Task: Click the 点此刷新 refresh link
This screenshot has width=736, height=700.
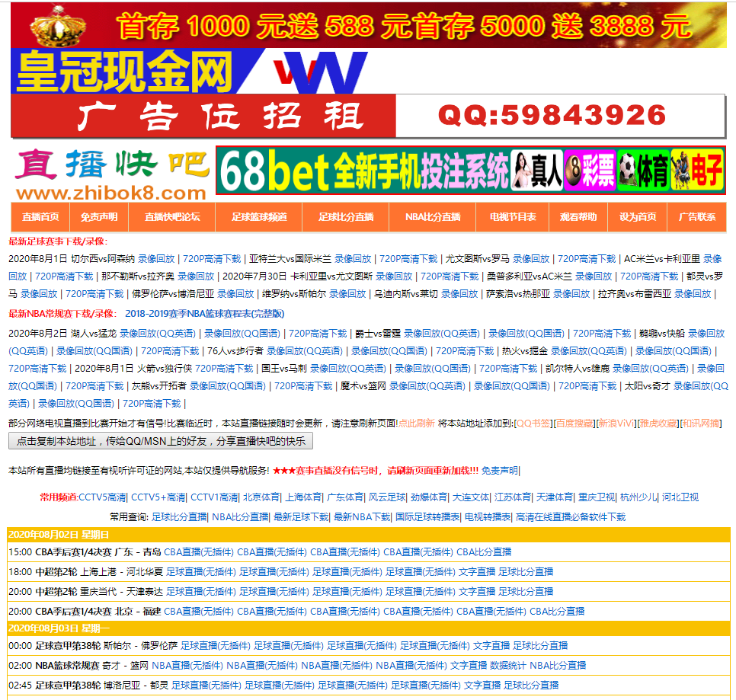Action: (x=417, y=424)
